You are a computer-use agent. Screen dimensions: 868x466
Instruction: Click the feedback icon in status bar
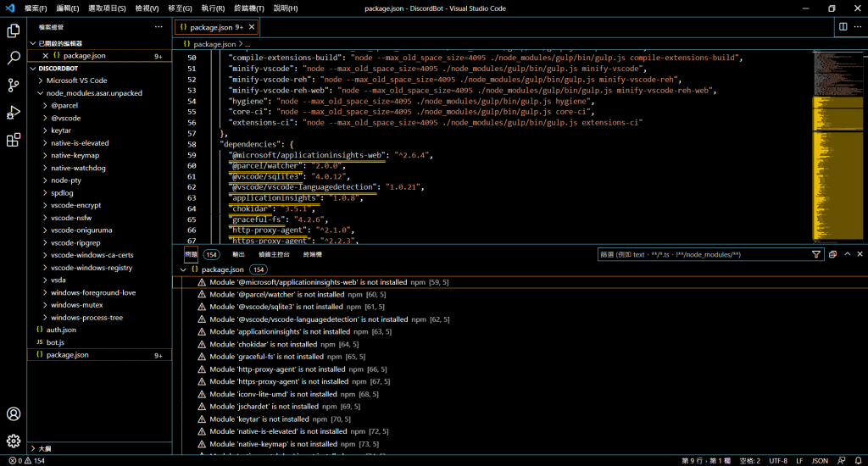click(842, 460)
